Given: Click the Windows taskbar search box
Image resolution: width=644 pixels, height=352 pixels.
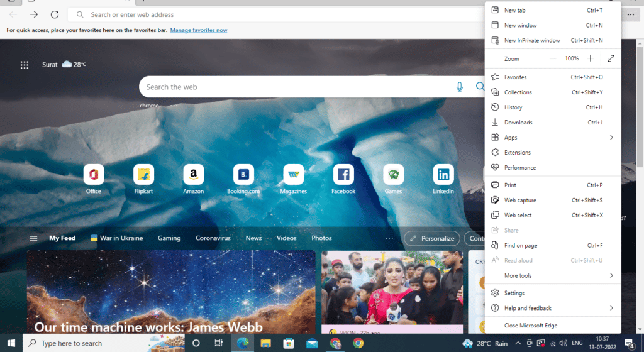Looking at the screenshot, I should tap(104, 343).
